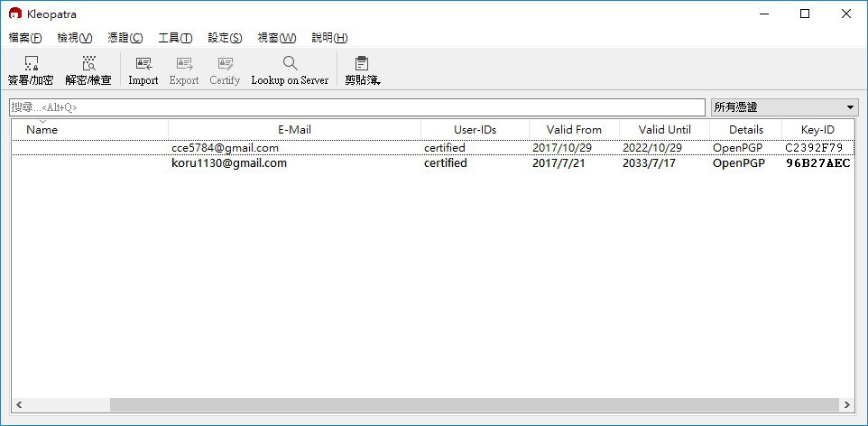Sort by the User-IDs column header
868x426 pixels.
(475, 130)
